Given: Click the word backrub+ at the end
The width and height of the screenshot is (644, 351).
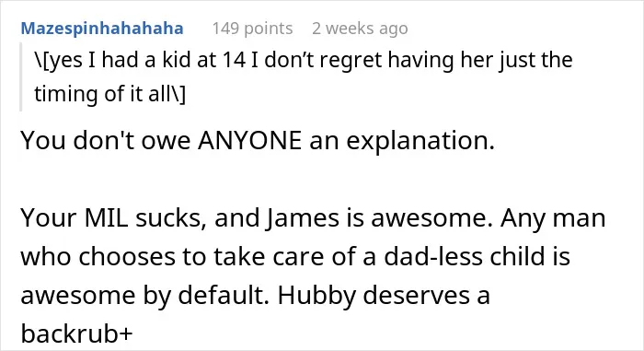Looking at the screenshot, I should (76, 333).
